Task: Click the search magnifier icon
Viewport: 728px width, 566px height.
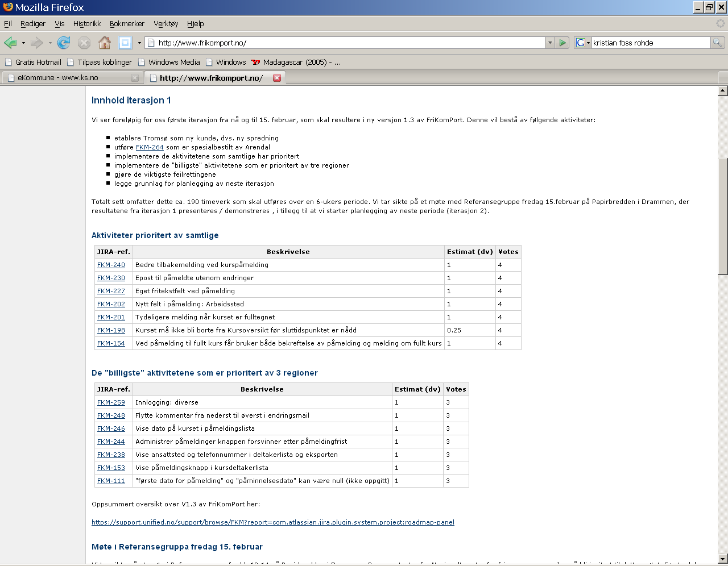Action: coord(718,43)
